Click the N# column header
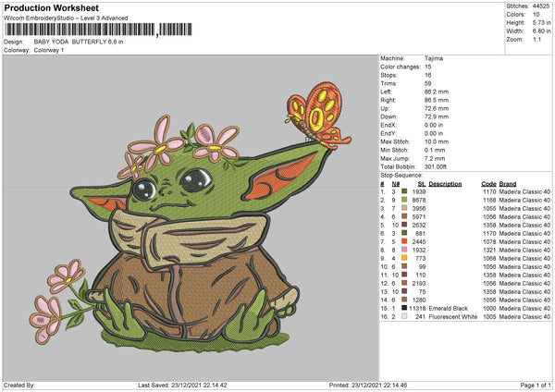The width and height of the screenshot is (555, 392). pyautogui.click(x=396, y=184)
